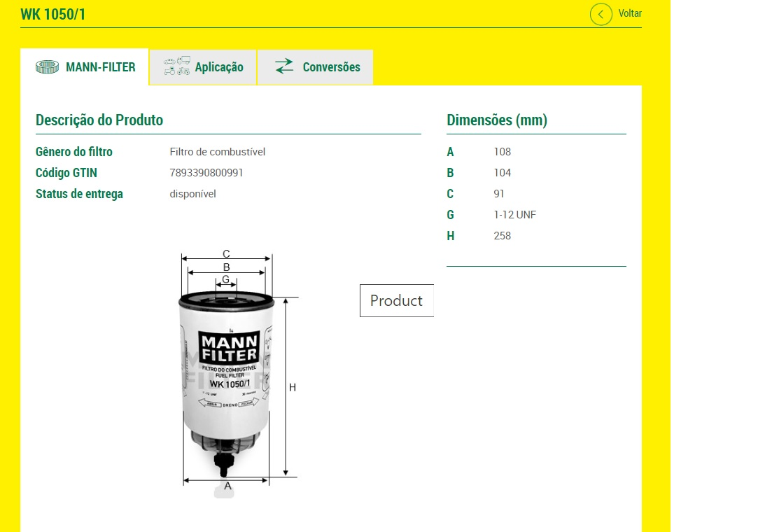Click the disponível delivery status
The width and height of the screenshot is (779, 532).
[x=192, y=194]
